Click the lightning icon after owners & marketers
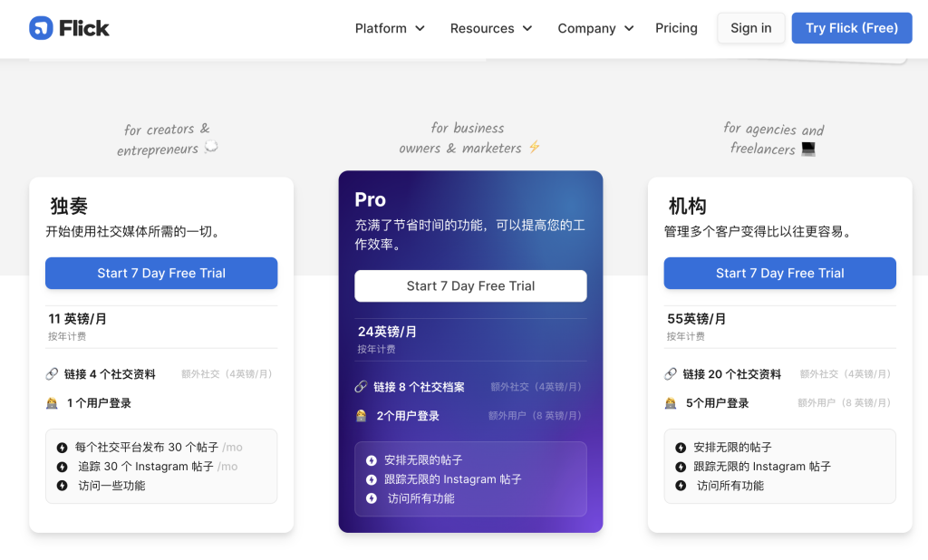The image size is (928, 560). pyautogui.click(x=535, y=147)
